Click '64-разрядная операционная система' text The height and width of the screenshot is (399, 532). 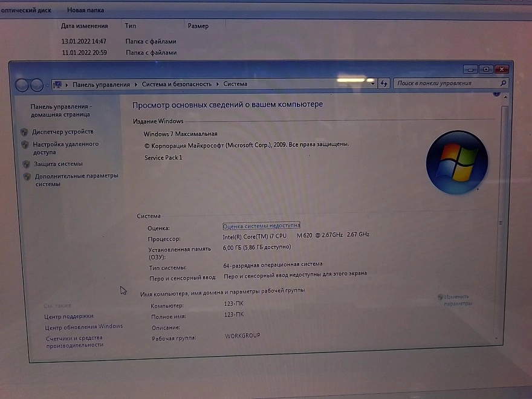(273, 265)
